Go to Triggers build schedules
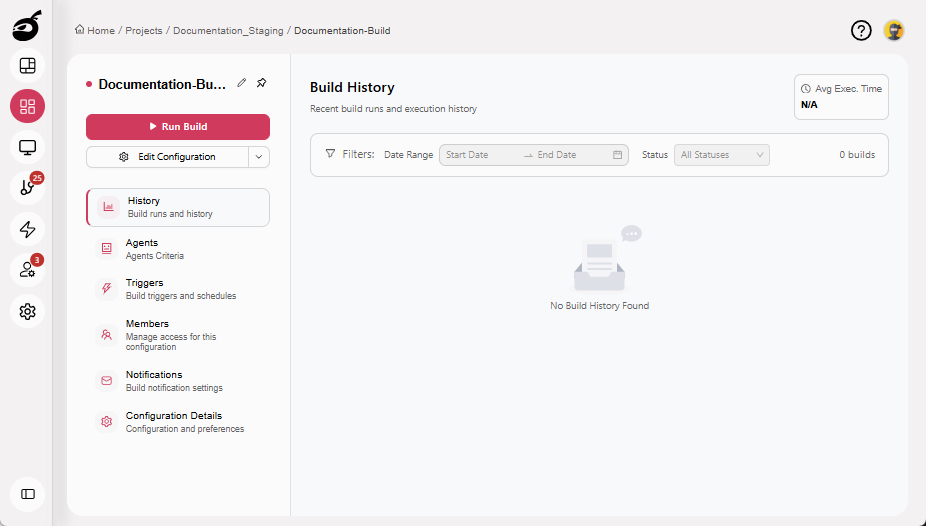Image resolution: width=926 pixels, height=526 pixels. (x=178, y=289)
